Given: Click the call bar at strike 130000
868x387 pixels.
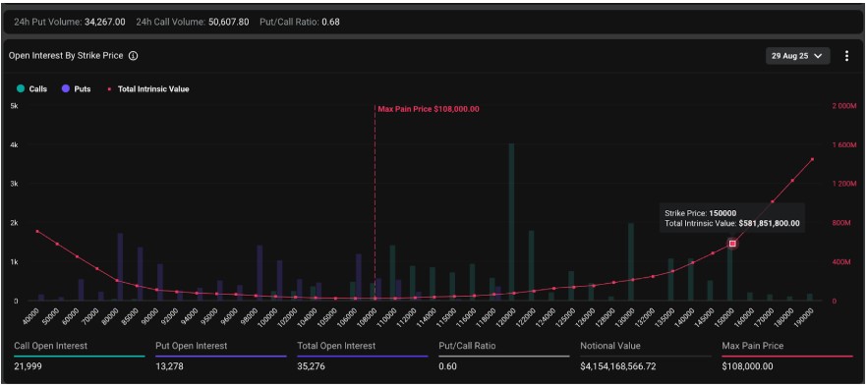Looking at the screenshot, I should click(x=631, y=261).
